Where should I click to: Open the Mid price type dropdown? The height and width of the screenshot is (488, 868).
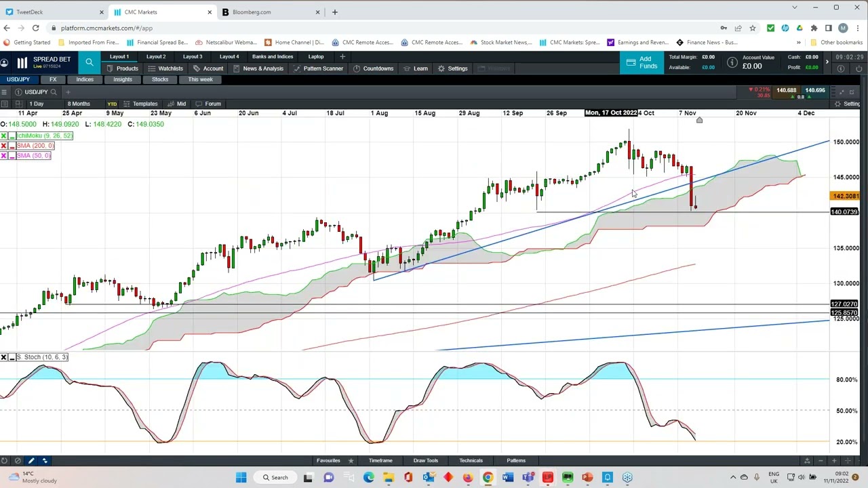[177, 104]
